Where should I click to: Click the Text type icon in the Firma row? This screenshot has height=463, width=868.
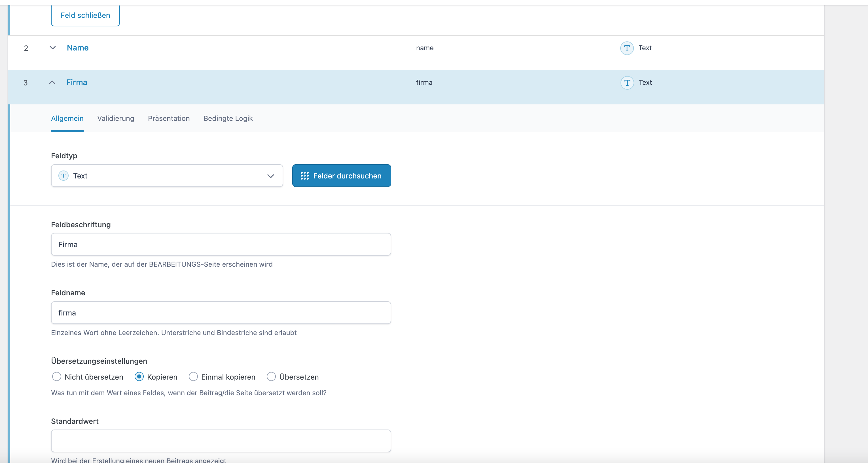(x=627, y=83)
